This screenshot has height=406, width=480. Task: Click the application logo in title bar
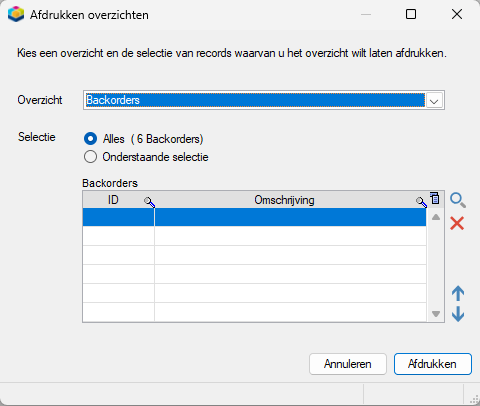tap(16, 14)
